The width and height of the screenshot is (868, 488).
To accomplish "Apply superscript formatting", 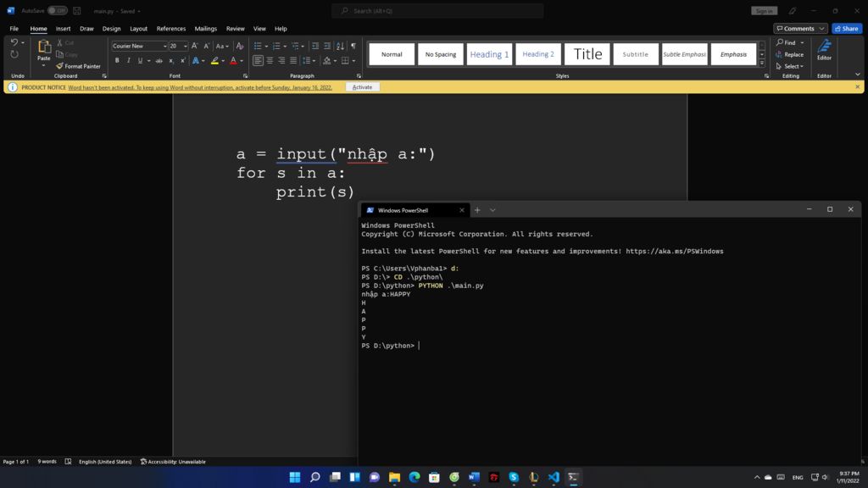I will (183, 60).
